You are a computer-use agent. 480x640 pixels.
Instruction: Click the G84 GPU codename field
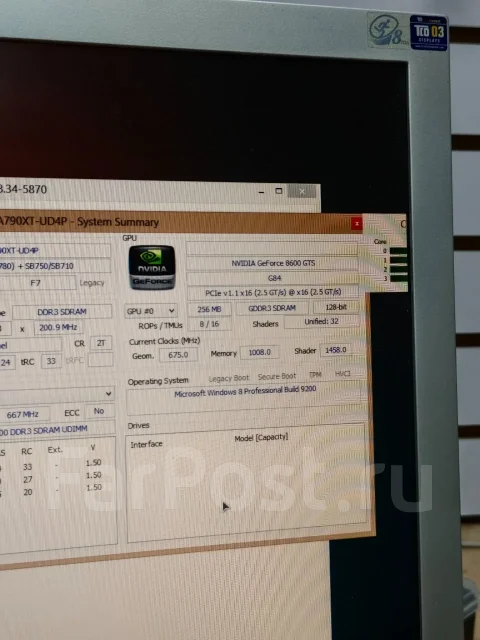coord(273,278)
